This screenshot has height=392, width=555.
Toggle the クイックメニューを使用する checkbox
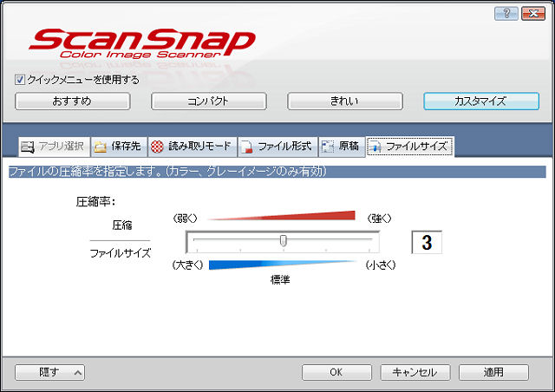[x=20, y=80]
